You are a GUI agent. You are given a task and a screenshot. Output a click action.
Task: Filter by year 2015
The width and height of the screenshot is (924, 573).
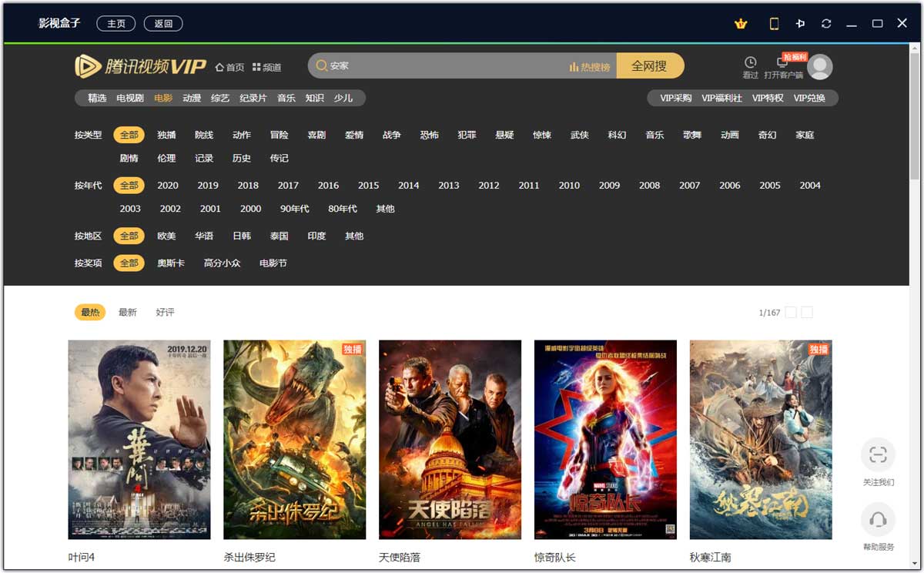coord(368,185)
